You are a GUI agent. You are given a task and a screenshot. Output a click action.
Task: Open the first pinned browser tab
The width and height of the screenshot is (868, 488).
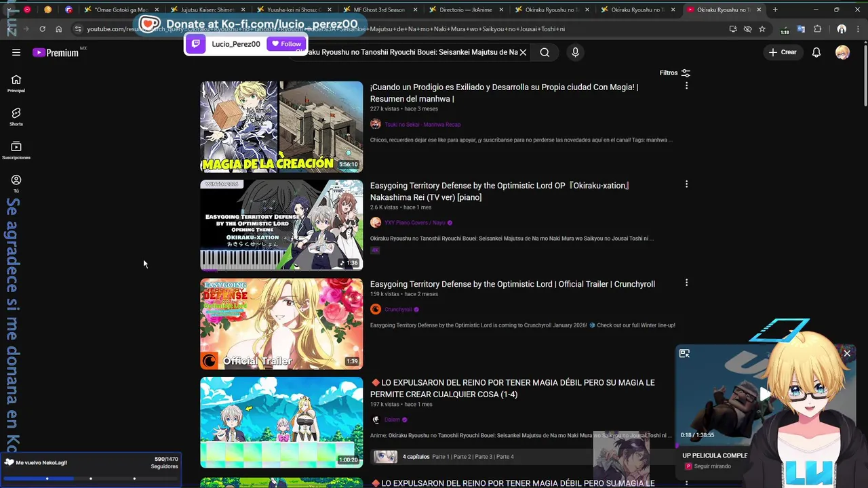click(x=27, y=9)
